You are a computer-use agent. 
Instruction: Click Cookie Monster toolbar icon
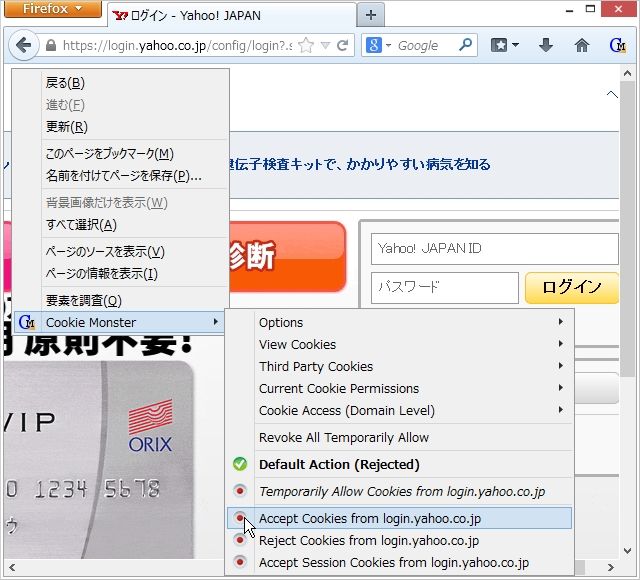(618, 45)
